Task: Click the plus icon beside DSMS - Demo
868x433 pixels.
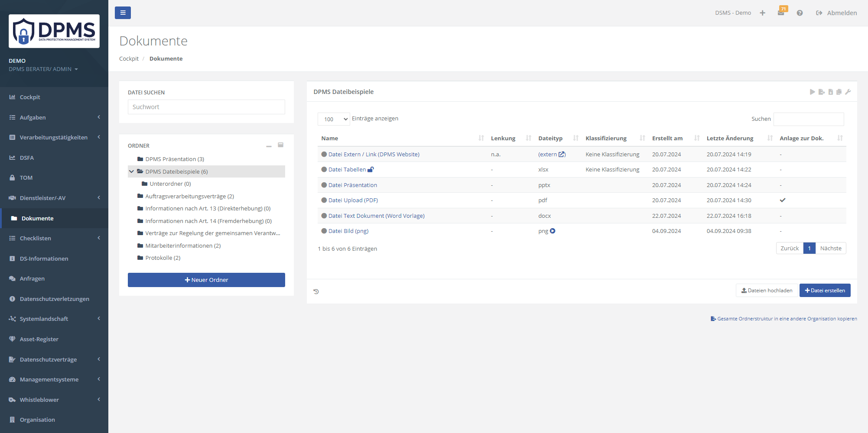Action: [x=762, y=13]
